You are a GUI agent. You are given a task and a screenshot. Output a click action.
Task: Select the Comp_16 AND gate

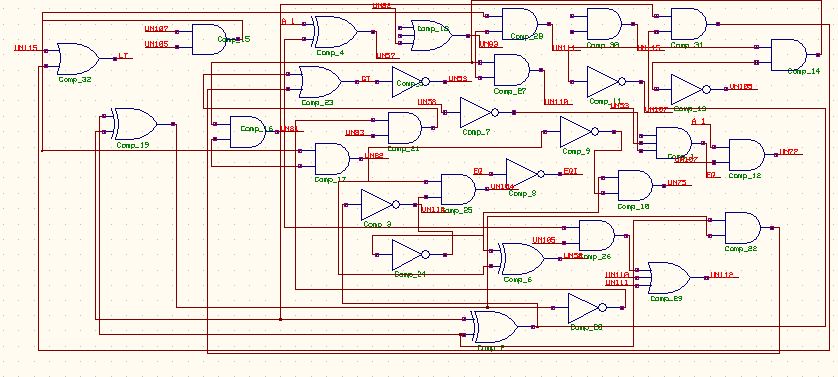[x=247, y=132]
